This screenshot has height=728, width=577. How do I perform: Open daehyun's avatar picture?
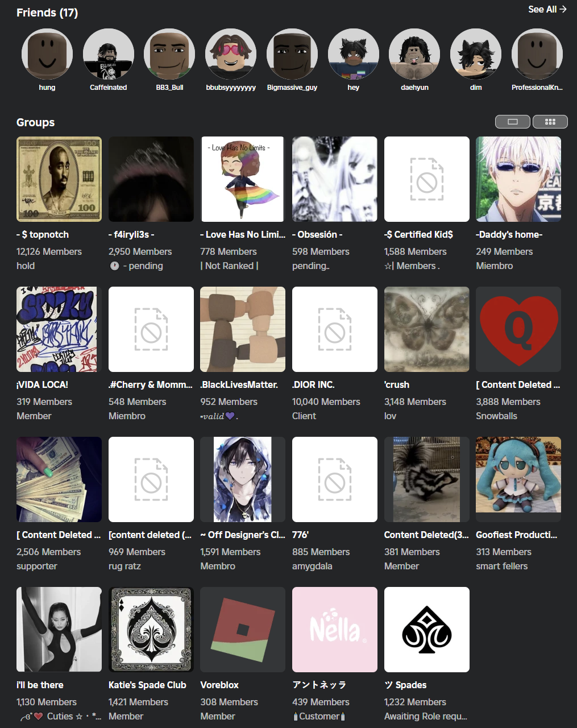click(414, 55)
